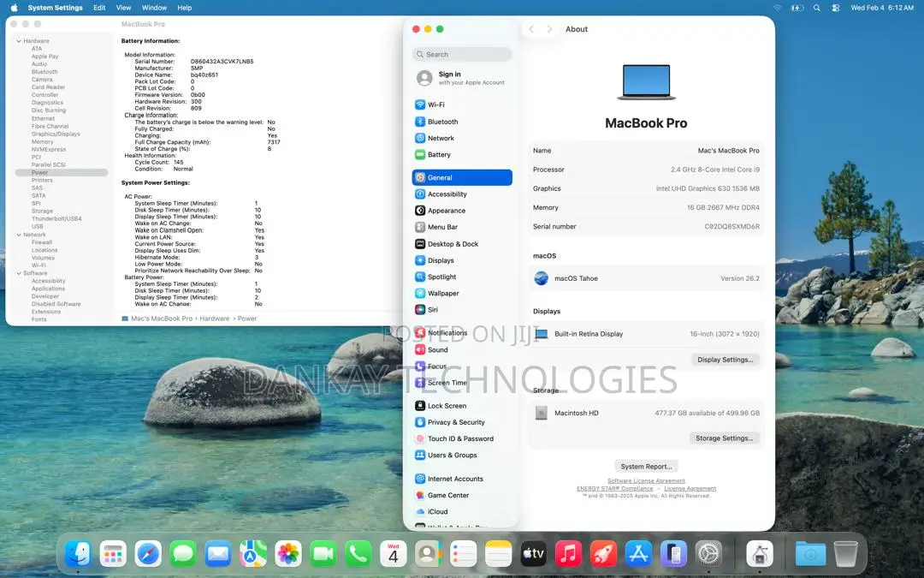Image resolution: width=924 pixels, height=578 pixels.
Task: Go back using the About back chevron
Action: point(531,29)
